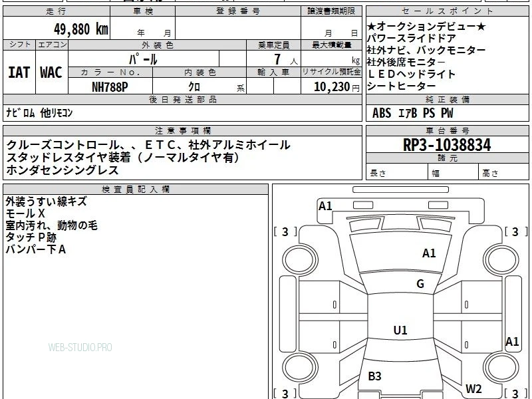Select the クルーズコントロール、ETC note line
Screen dimensions: 532x399
pyautogui.click(x=148, y=145)
